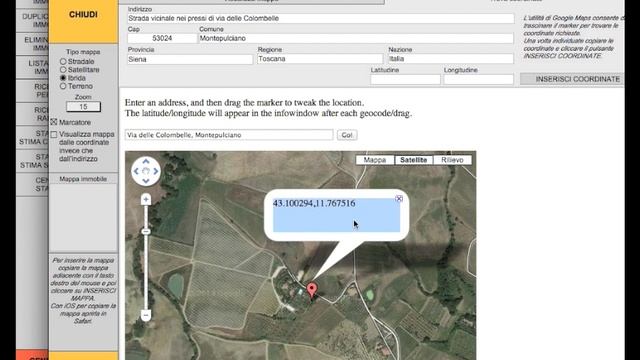Select Stradale map type radio
The image size is (640, 360).
click(x=63, y=62)
